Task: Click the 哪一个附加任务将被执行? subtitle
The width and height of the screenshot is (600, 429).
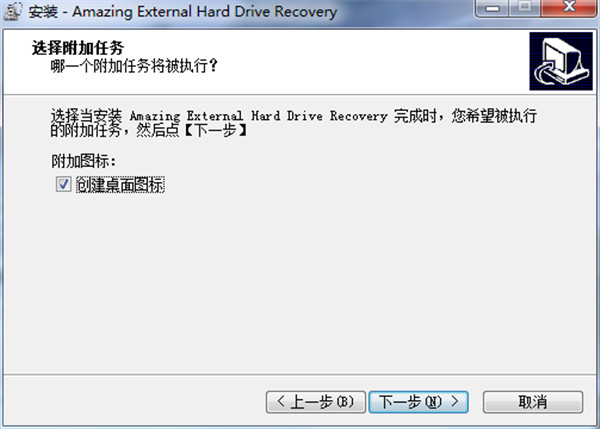Action: point(134,66)
